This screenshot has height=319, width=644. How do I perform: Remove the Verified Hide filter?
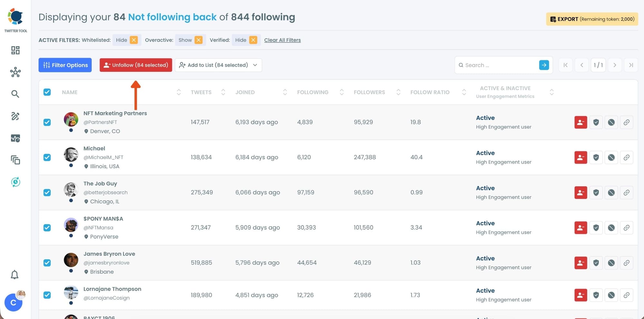click(x=253, y=40)
